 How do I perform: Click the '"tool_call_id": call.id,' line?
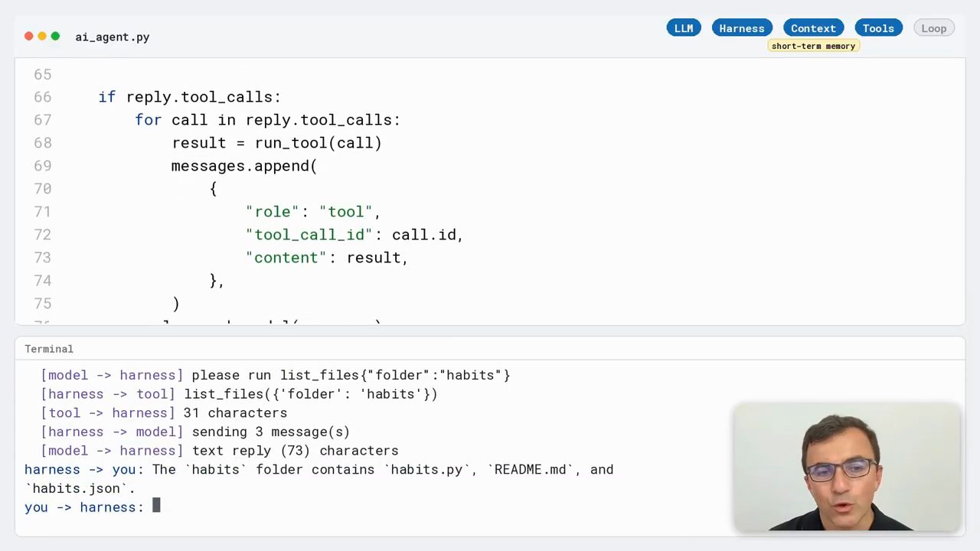click(354, 235)
